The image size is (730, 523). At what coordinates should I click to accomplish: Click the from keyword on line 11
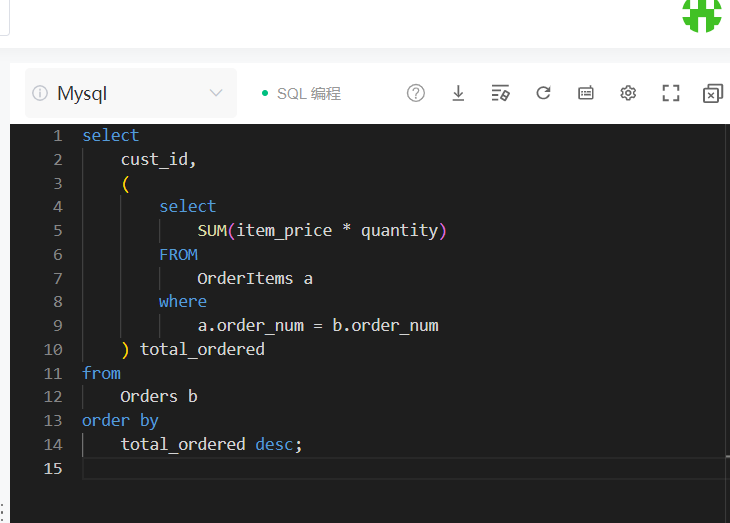[x=101, y=373]
